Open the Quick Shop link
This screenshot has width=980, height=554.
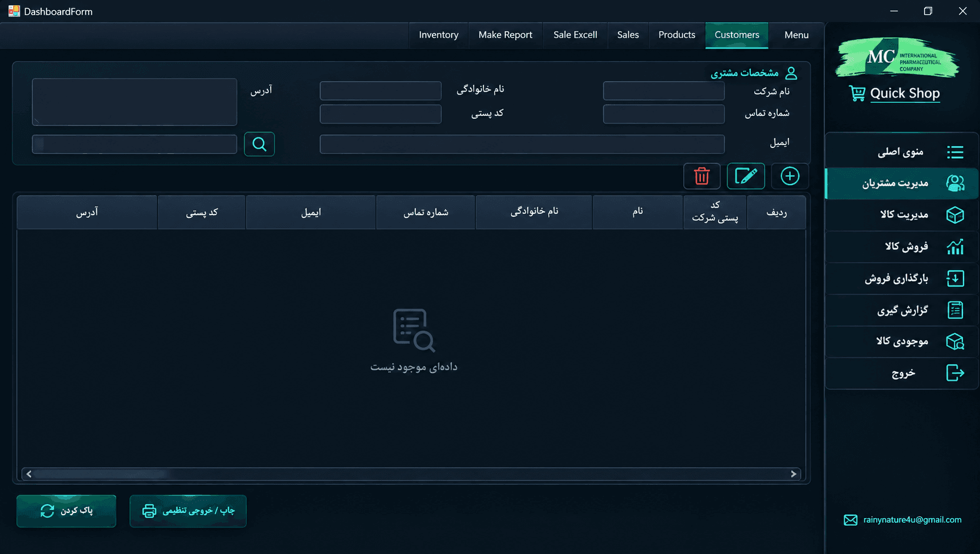[x=905, y=93]
